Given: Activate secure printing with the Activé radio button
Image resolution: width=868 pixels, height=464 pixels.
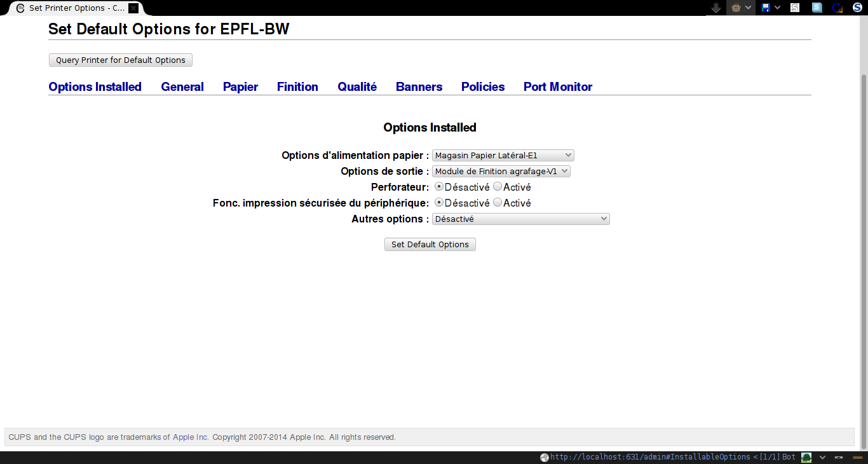Looking at the screenshot, I should tap(498, 202).
